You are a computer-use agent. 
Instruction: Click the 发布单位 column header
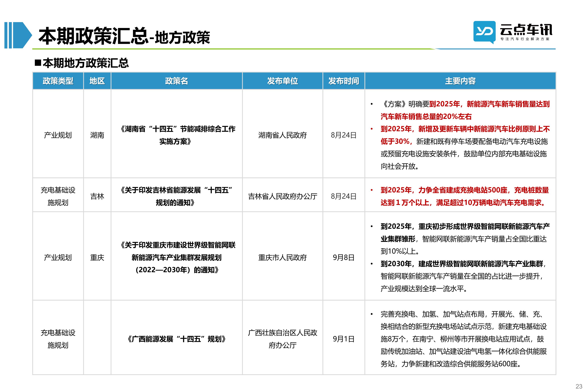tap(282, 81)
